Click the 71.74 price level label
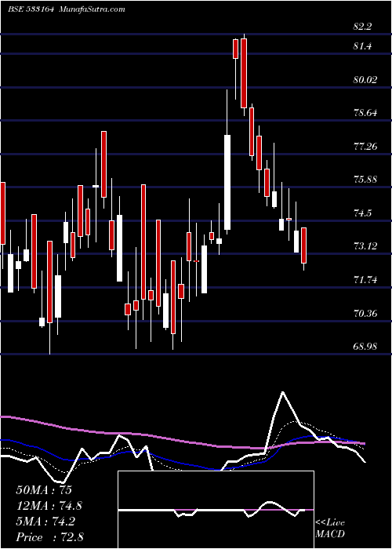Viewport: 392px width, 549px height. [365, 280]
